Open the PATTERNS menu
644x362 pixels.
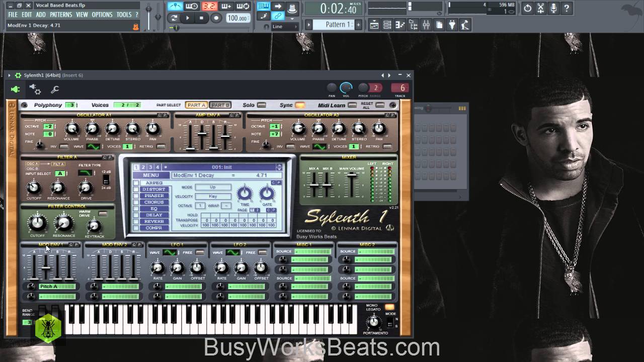[61, 15]
